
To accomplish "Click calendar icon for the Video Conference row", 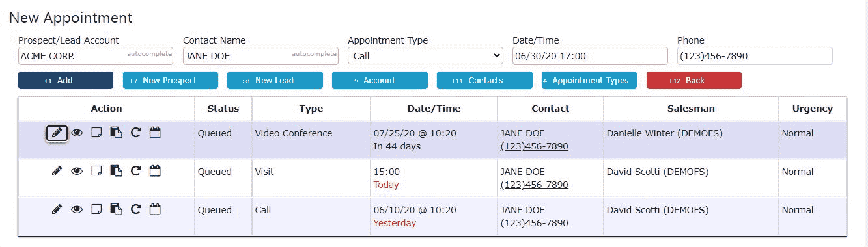I will pos(155,133).
